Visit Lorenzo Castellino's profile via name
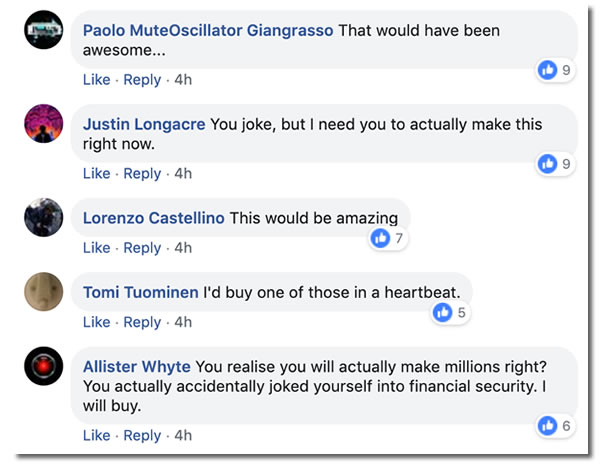Image resolution: width=600 pixels, height=470 pixels. [154, 217]
